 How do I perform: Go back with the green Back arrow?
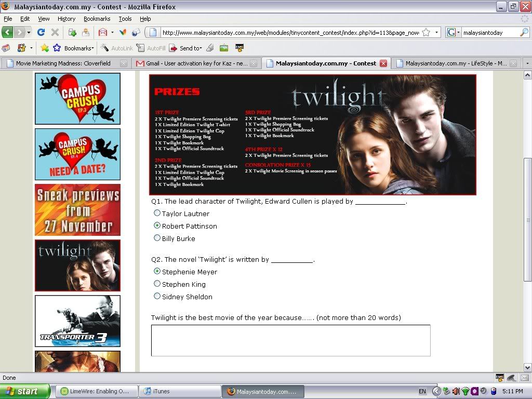(7, 33)
